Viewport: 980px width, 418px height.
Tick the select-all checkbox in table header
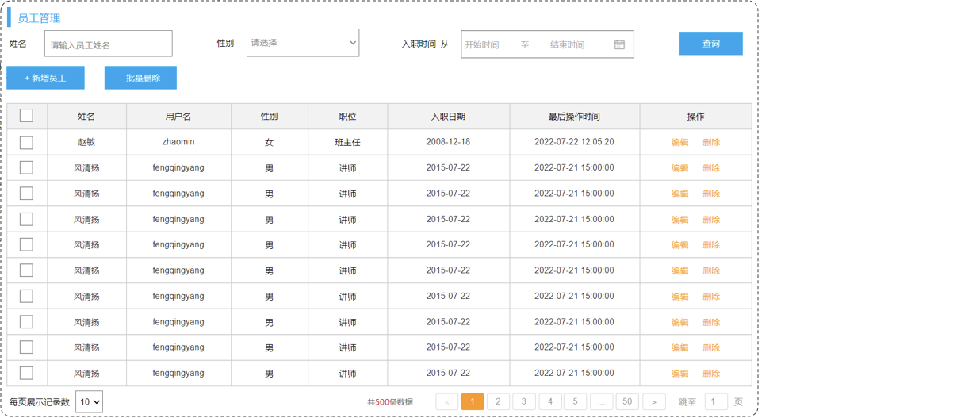click(x=26, y=116)
